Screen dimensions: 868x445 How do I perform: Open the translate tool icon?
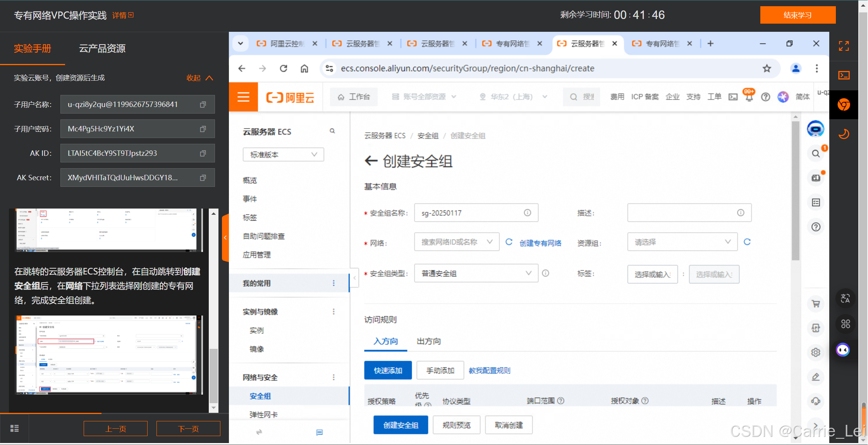[845, 299]
